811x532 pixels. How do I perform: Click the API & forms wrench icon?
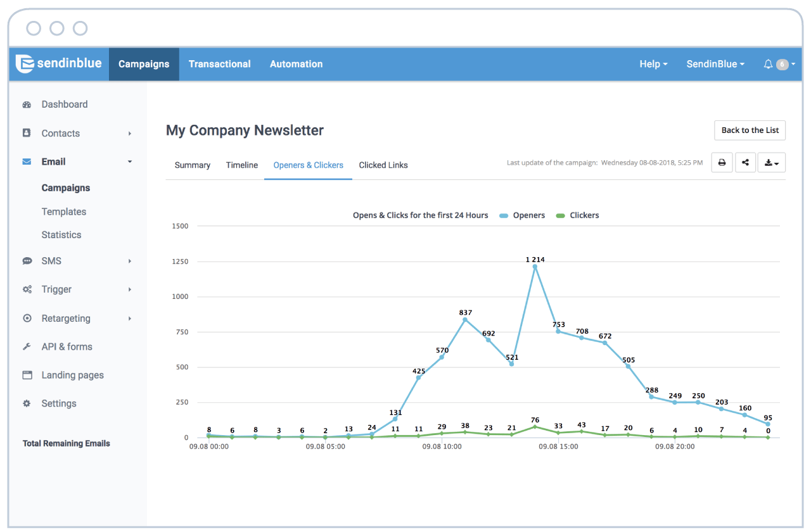(x=27, y=346)
